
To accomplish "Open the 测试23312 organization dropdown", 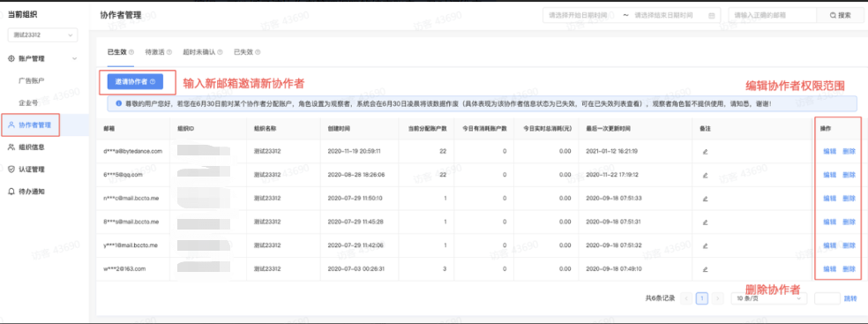I will pos(42,35).
